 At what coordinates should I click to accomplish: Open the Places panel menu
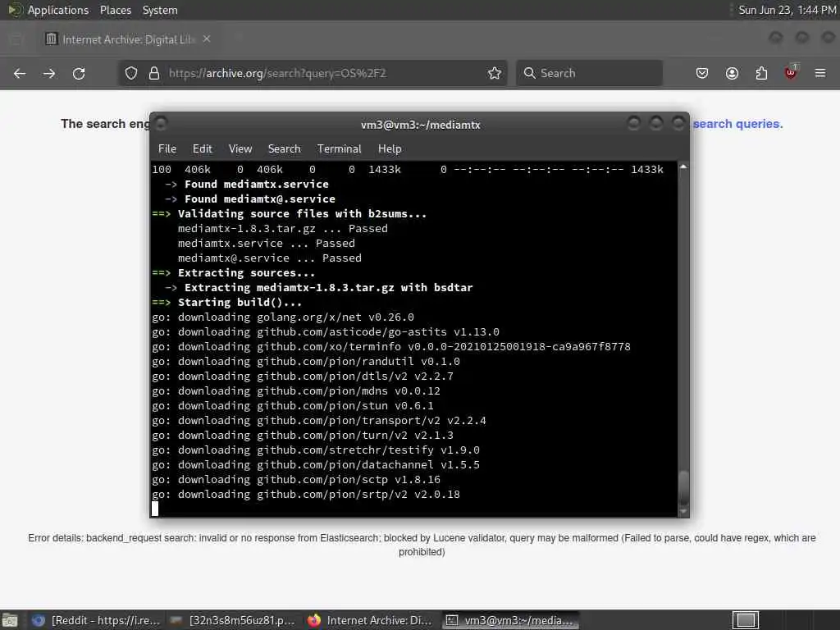[x=116, y=10]
